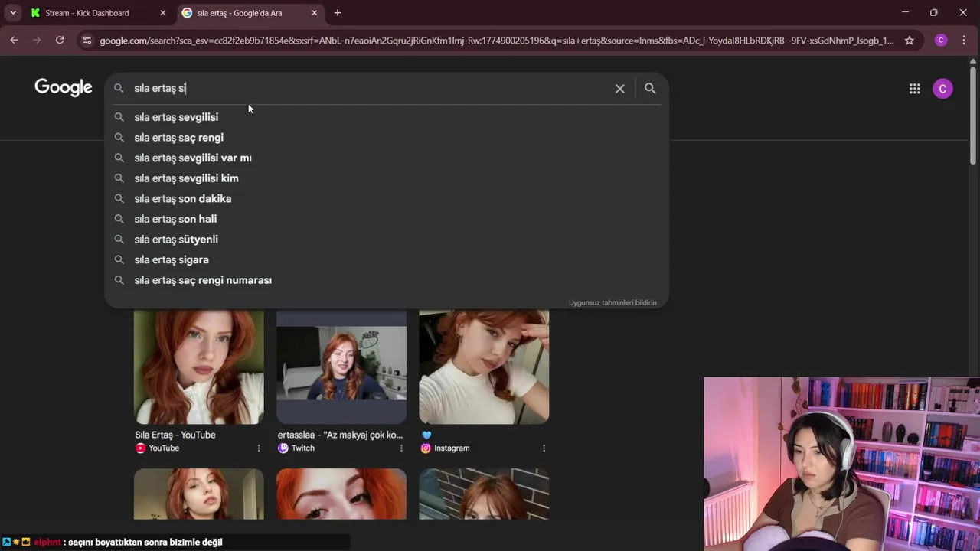Bookmark this page with star icon
Screen dimensions: 980x551
click(x=909, y=41)
